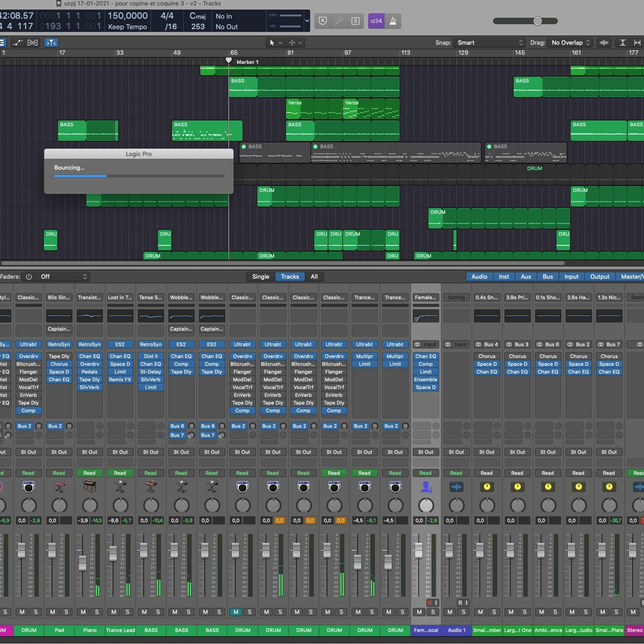Click the Marker 1 label in marker track

247,62
